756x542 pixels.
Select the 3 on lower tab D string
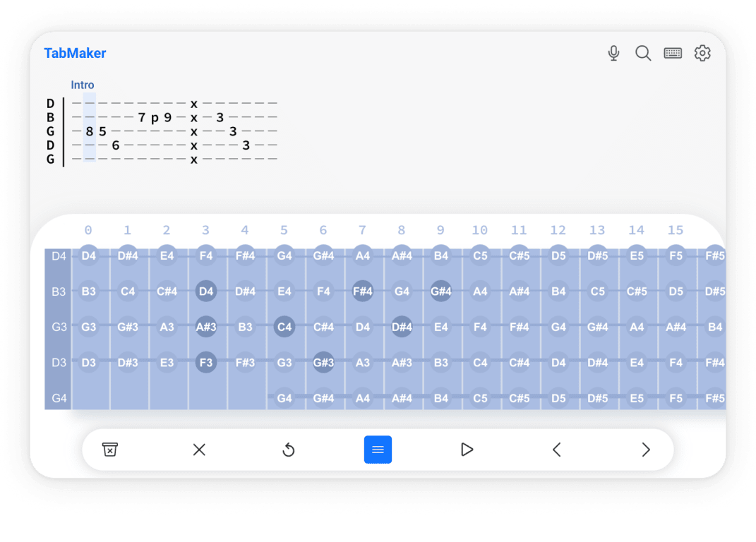(246, 145)
